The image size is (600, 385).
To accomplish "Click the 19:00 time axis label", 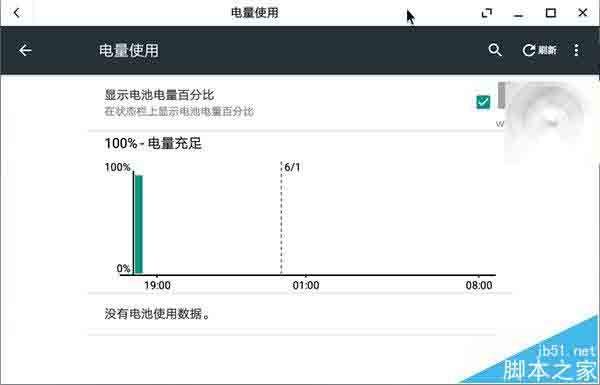I will tap(157, 285).
